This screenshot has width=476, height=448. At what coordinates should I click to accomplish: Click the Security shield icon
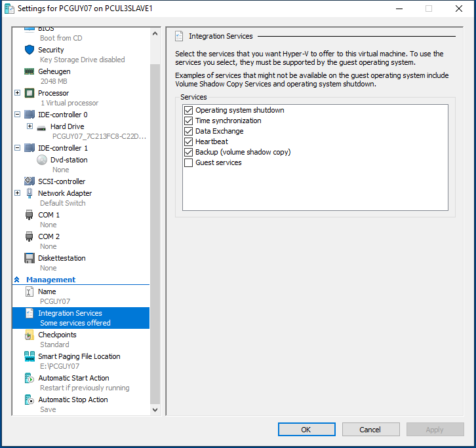(30, 50)
